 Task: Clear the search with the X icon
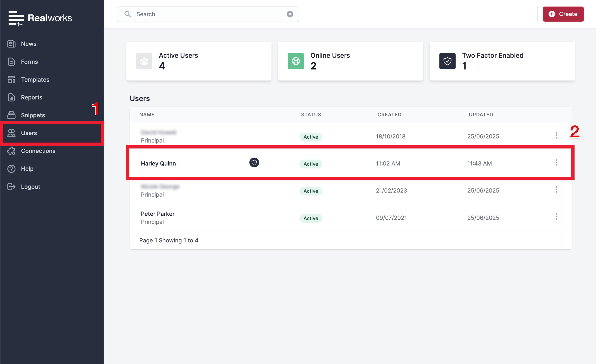[290, 14]
